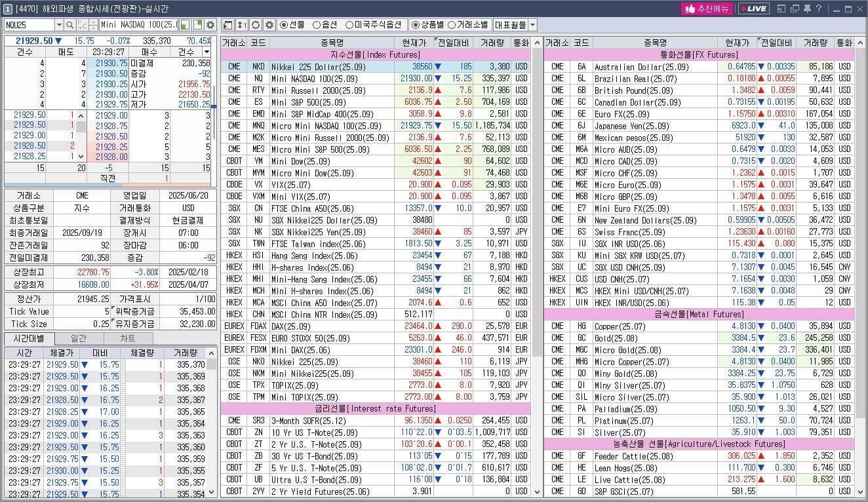Click the sort order icon labeled 1
868x502 pixels.
tap(242, 25)
